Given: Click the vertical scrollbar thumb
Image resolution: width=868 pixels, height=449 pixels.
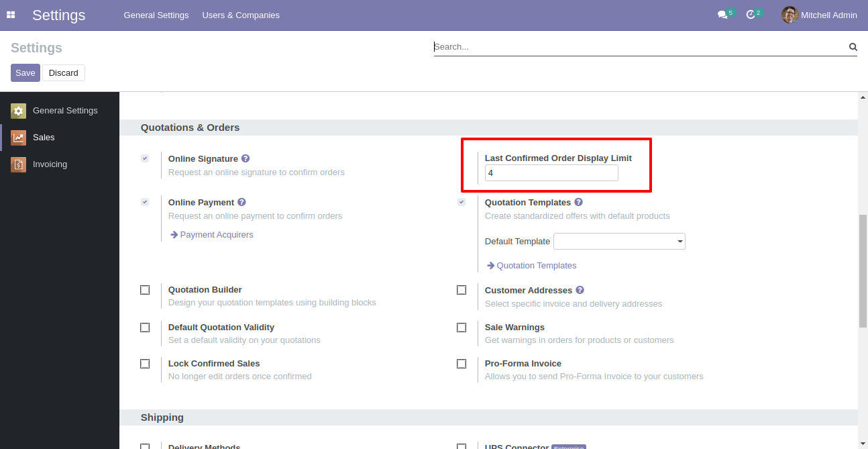Looking at the screenshot, I should 863,271.
